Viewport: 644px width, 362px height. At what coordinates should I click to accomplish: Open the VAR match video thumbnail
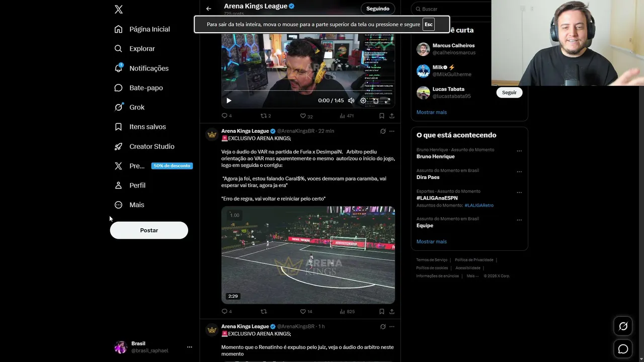308,255
